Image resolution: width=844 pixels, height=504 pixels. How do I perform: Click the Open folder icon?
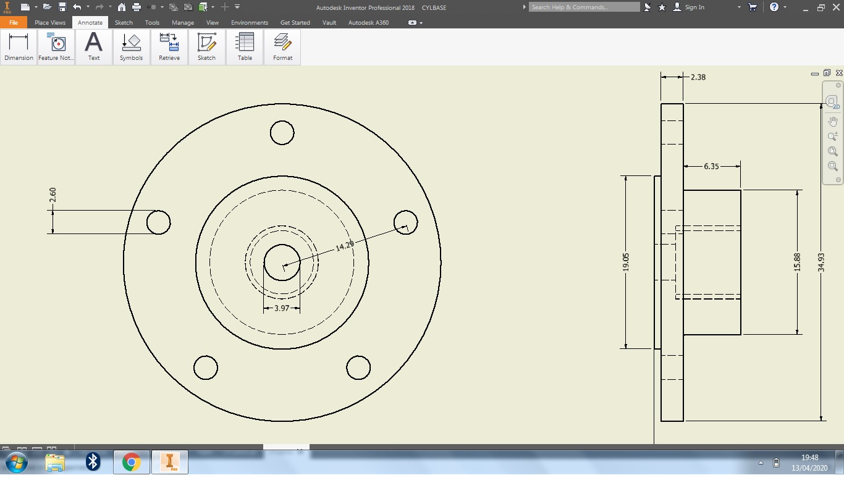(47, 7)
